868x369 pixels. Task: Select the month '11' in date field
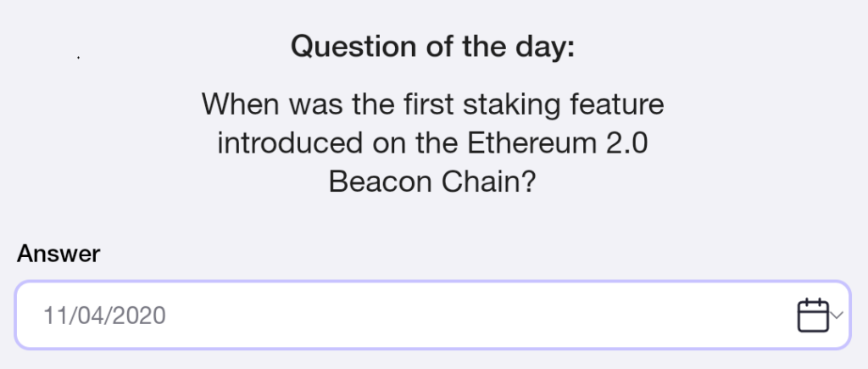point(54,316)
